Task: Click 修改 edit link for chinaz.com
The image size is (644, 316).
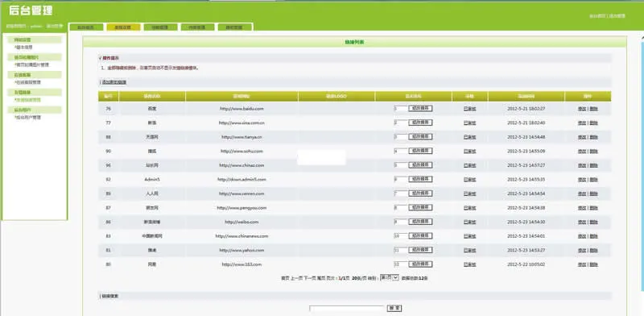Action: [581, 165]
